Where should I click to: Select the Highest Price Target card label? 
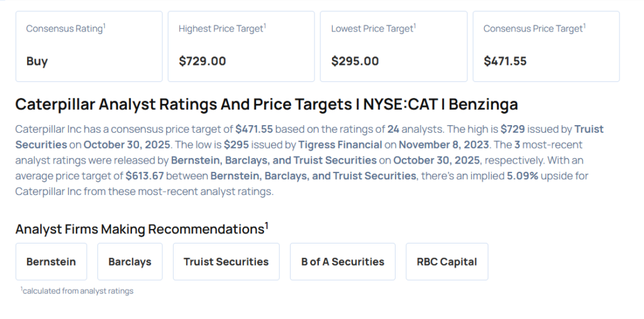[221, 29]
